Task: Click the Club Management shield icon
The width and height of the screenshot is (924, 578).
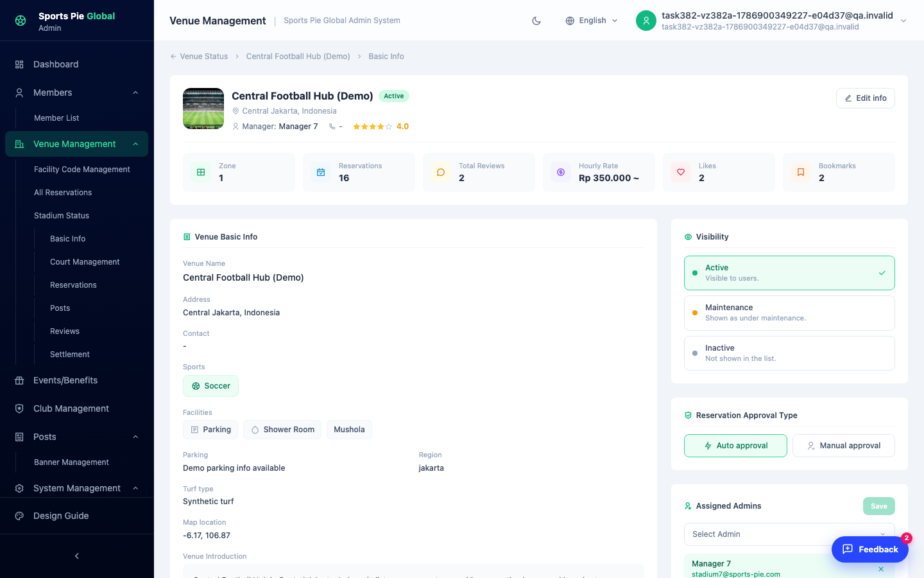Action: tap(19, 408)
